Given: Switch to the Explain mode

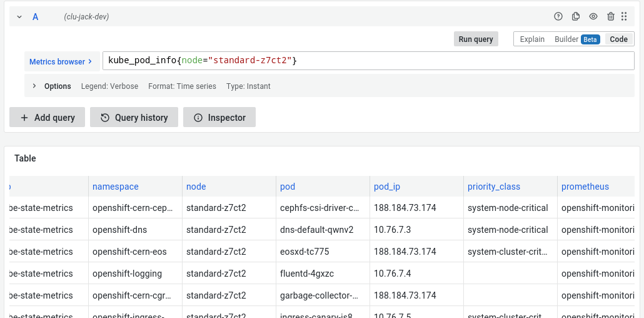Looking at the screenshot, I should [532, 39].
